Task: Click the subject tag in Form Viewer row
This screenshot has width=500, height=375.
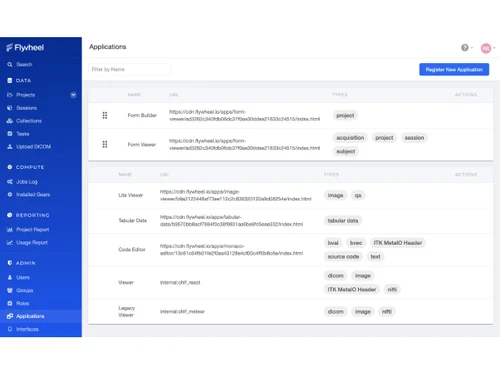Action: click(x=346, y=151)
